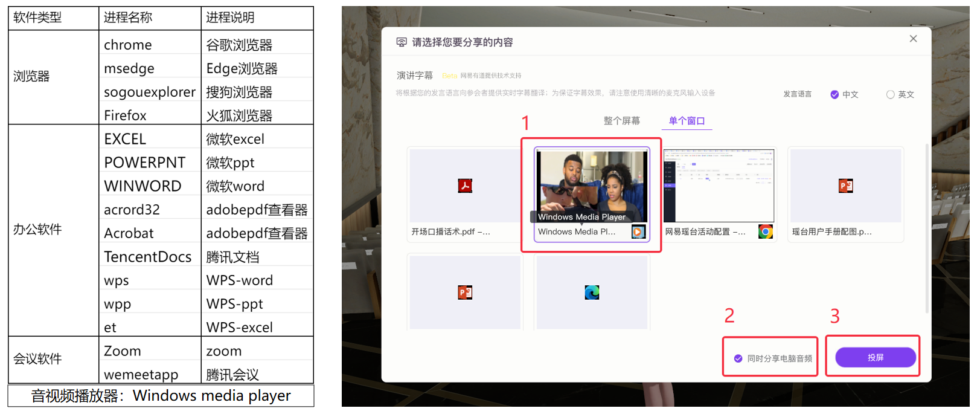Image resolution: width=980 pixels, height=414 pixels.
Task: Click the 办公软件 category cell
Action: click(x=53, y=230)
